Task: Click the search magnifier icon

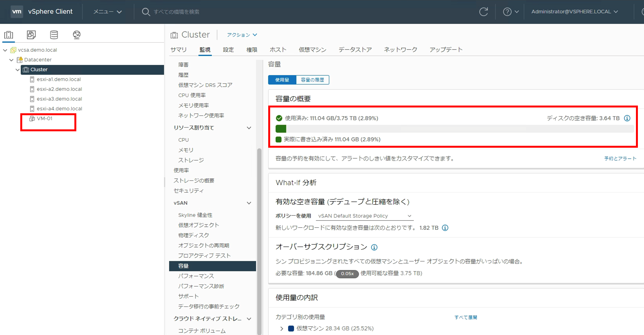Action: (x=146, y=12)
